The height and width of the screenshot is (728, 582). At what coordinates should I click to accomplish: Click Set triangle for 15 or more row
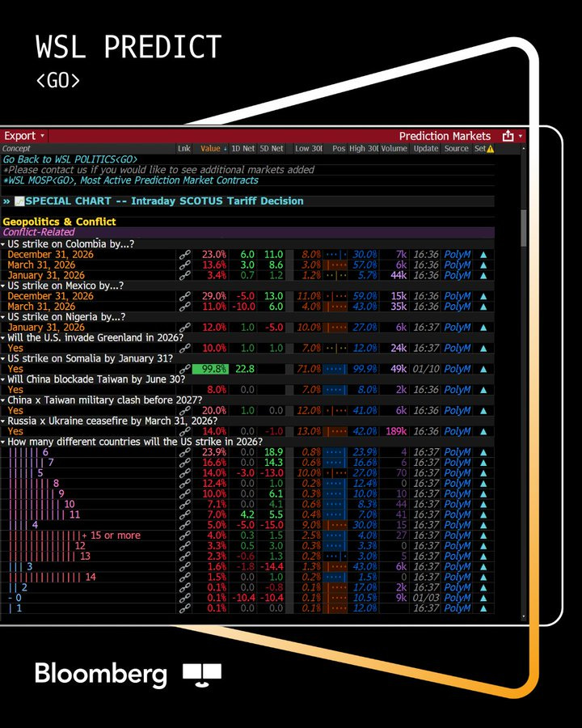click(x=483, y=535)
